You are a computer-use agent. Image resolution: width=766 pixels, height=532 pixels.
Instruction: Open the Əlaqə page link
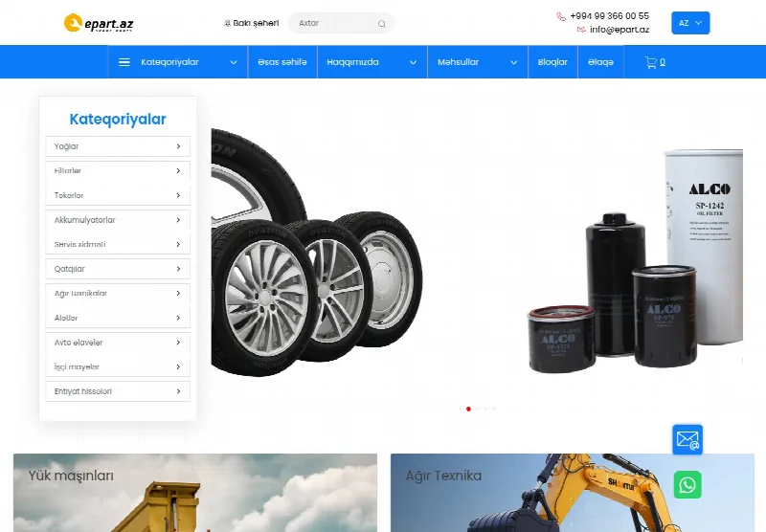pyautogui.click(x=600, y=62)
